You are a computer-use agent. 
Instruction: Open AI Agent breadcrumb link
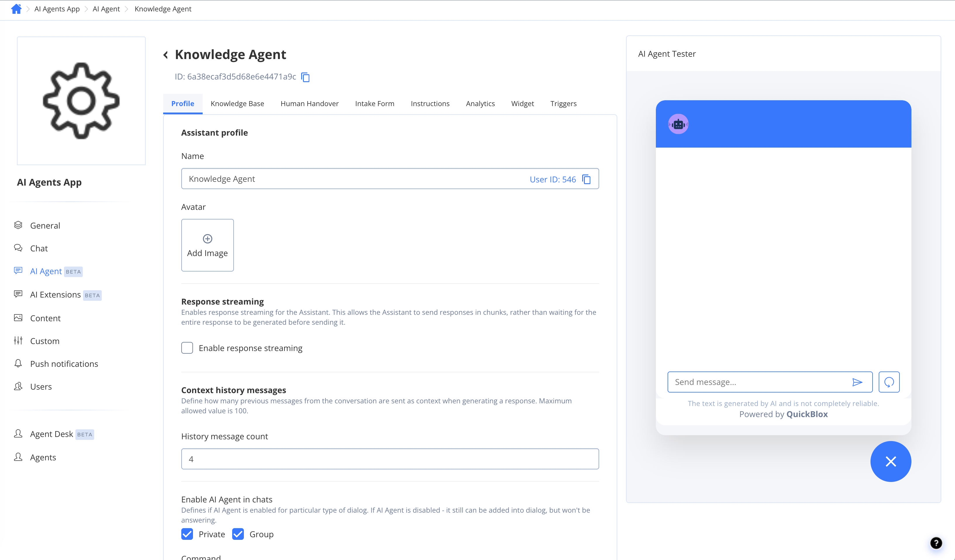pyautogui.click(x=106, y=9)
